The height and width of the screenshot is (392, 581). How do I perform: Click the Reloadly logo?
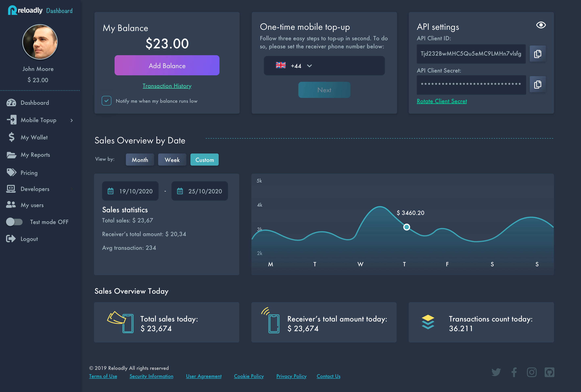(25, 10)
